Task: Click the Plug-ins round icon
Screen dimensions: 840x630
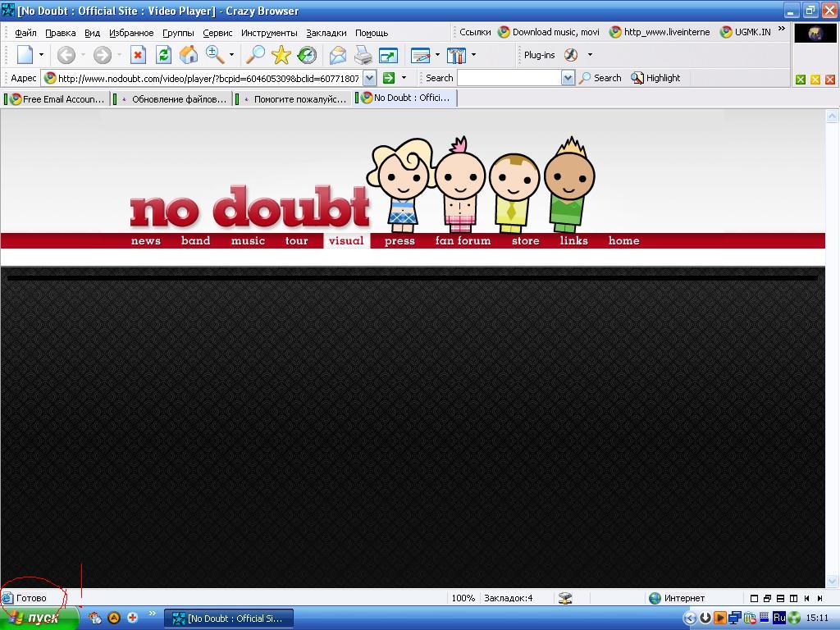Action: point(571,55)
